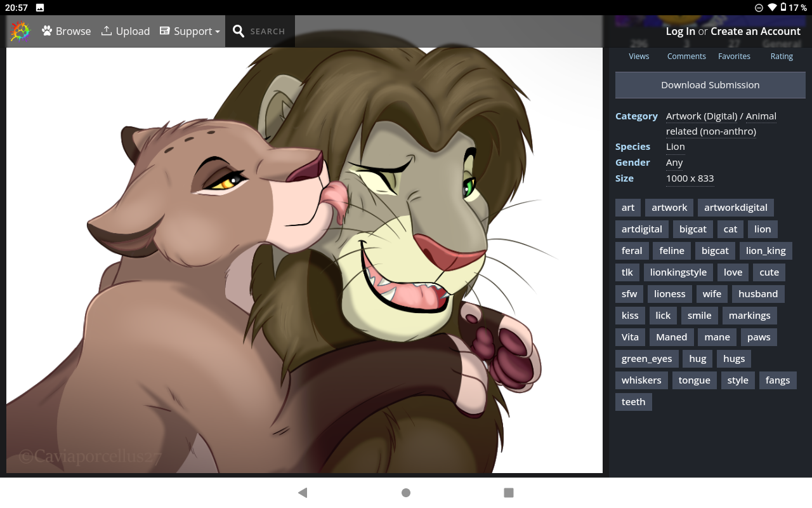The width and height of the screenshot is (812, 508).
Task: Click the 1000 x 833 size link
Action: pos(690,178)
